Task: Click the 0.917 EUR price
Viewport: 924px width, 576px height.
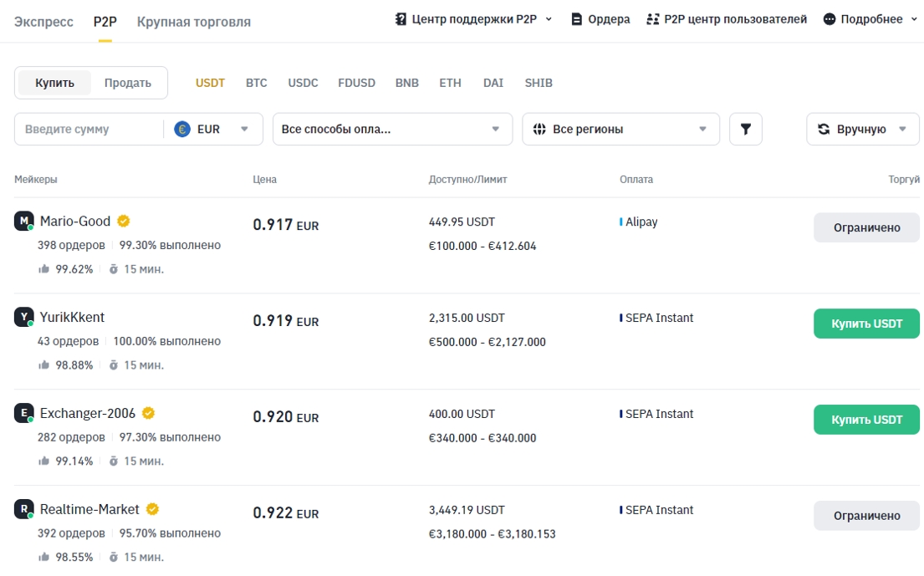Action: pos(286,224)
